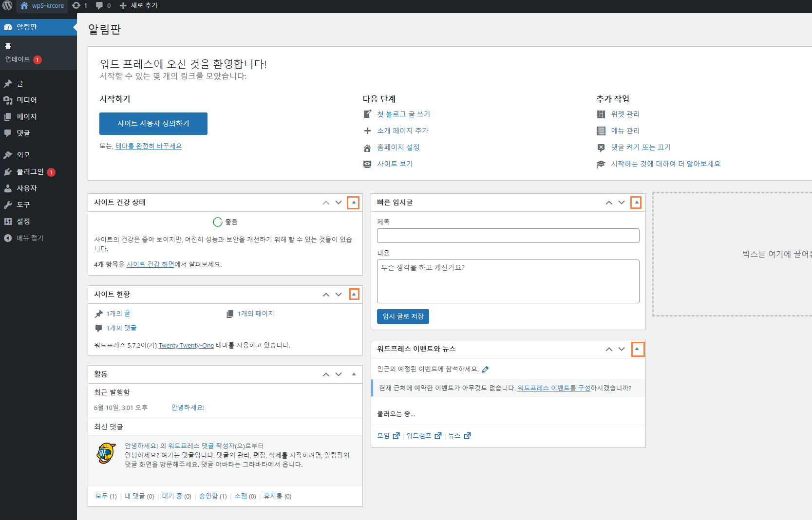Image resolution: width=812 pixels, height=520 pixels.
Task: Open the 설정 settings menu
Action: pyautogui.click(x=38, y=221)
